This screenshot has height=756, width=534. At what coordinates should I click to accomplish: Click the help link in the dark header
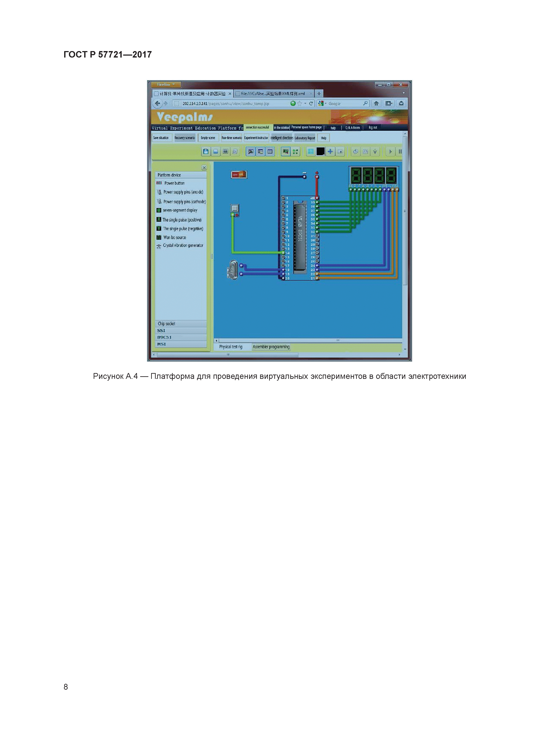tap(333, 128)
